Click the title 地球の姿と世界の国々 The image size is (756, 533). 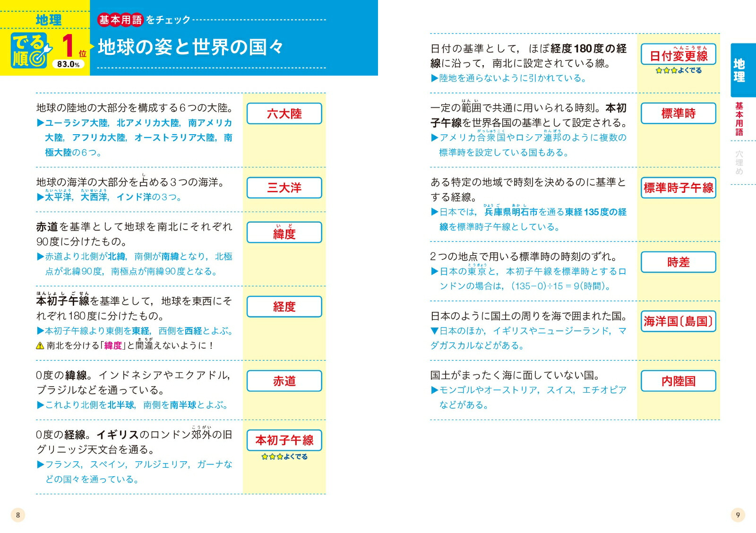(x=191, y=47)
